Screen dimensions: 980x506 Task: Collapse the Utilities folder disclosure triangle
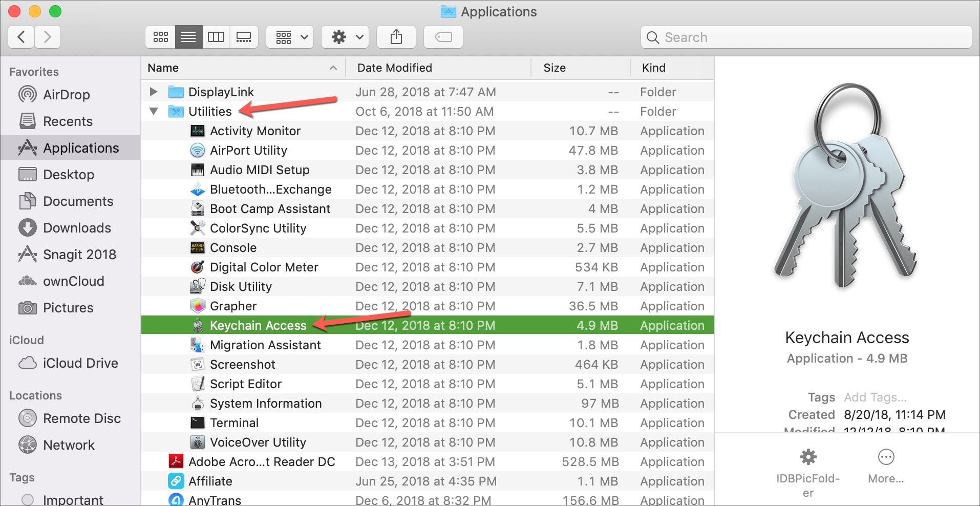point(154,111)
